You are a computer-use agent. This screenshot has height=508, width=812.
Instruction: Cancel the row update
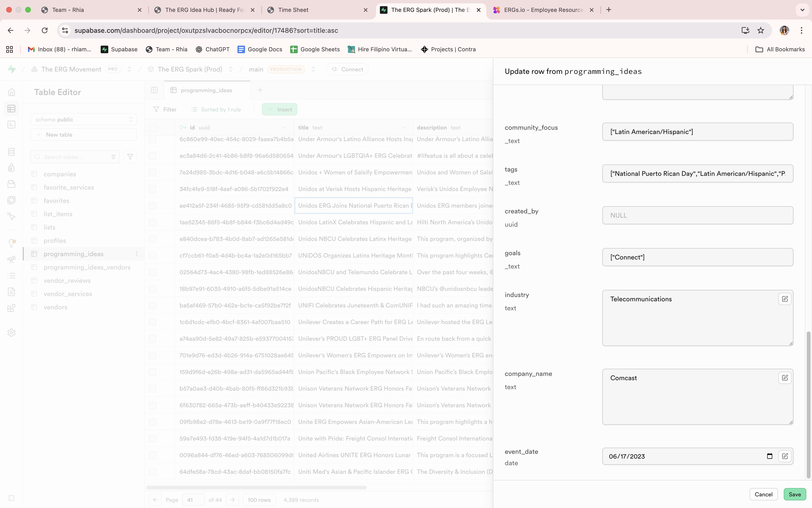coord(763,494)
